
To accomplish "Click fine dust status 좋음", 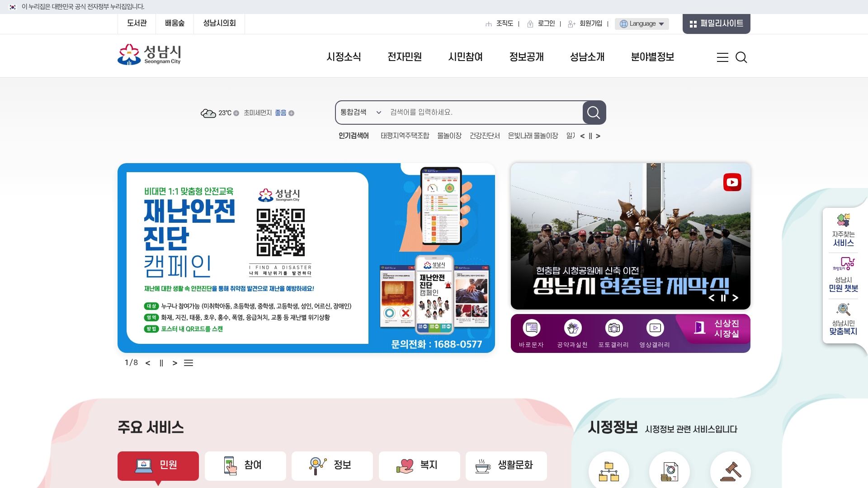I will [281, 113].
